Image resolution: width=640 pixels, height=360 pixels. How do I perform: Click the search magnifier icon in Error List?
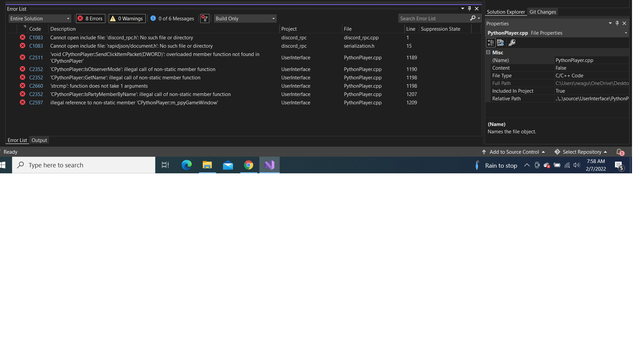pyautogui.click(x=473, y=18)
